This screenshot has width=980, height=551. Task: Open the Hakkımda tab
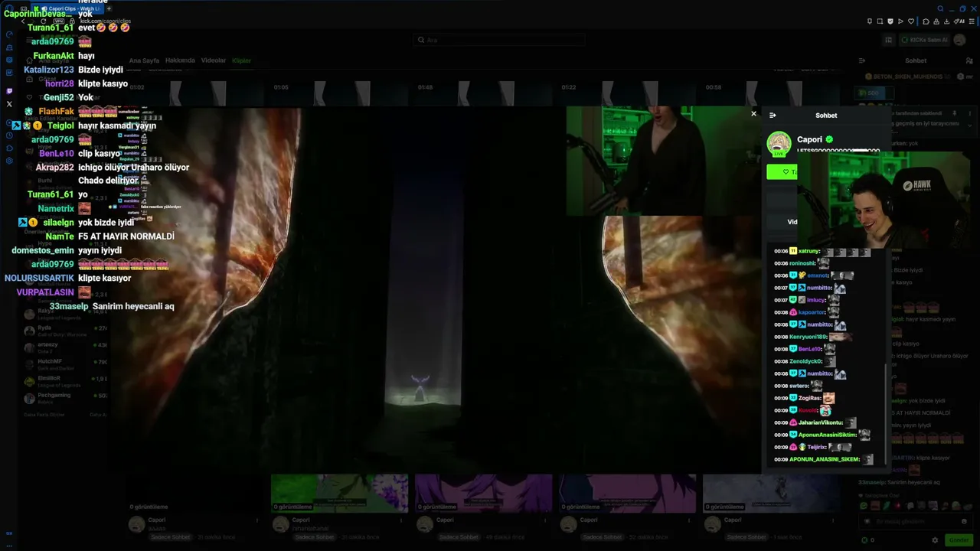click(x=181, y=60)
